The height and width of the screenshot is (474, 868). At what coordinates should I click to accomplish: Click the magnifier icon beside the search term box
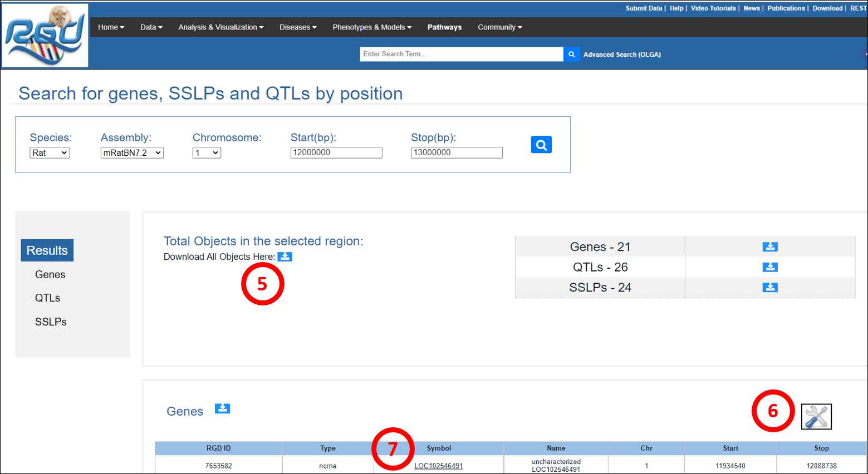[571, 54]
